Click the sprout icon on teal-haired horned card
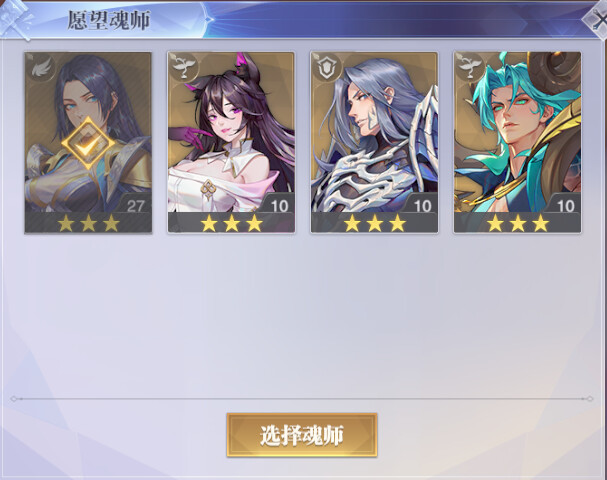 tap(470, 67)
